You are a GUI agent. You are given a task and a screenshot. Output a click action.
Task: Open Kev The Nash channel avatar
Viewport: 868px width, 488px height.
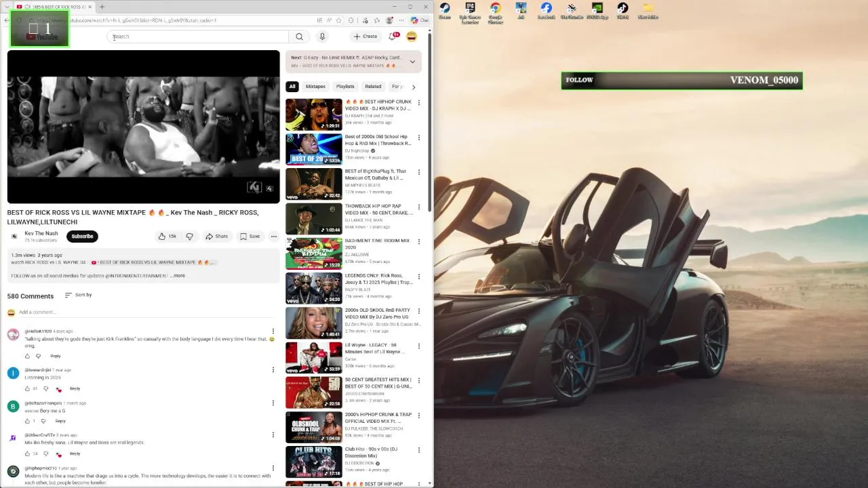(x=14, y=236)
